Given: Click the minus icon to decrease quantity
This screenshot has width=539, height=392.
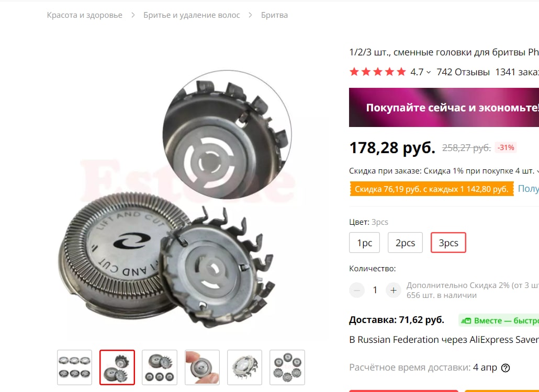Looking at the screenshot, I should pyautogui.click(x=357, y=290).
